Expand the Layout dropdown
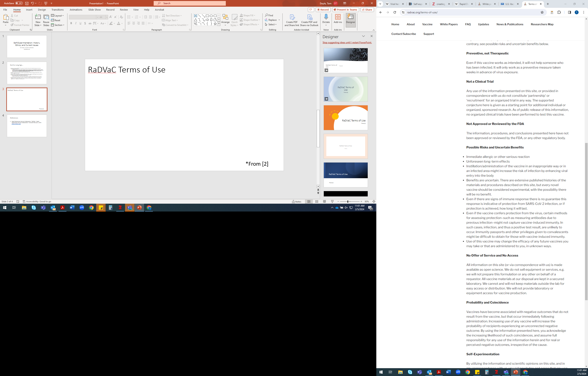This screenshot has height=376, width=588. (x=57, y=16)
